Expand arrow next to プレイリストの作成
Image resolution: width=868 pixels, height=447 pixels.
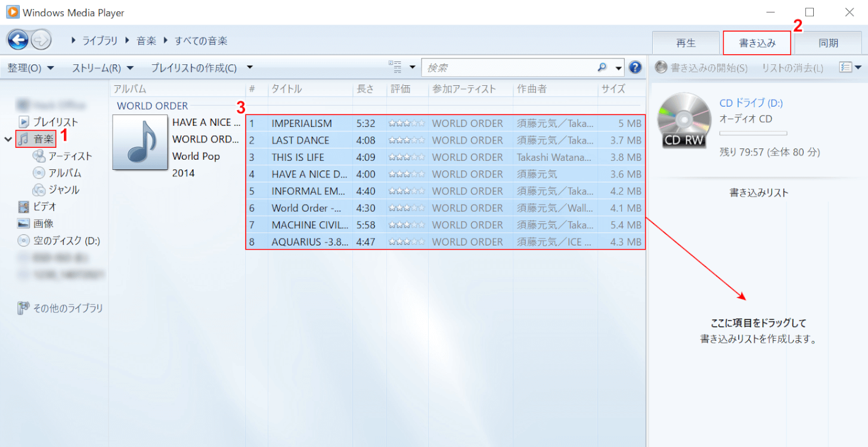tap(250, 67)
